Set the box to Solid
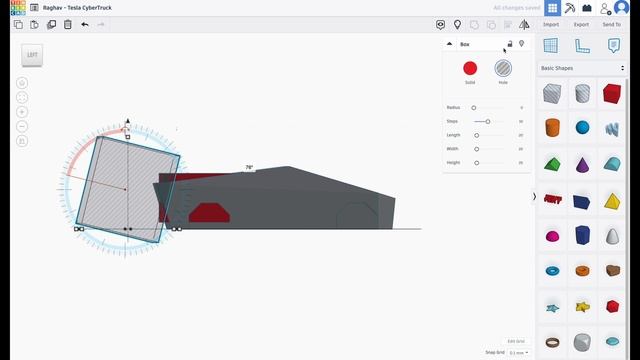 (x=470, y=68)
